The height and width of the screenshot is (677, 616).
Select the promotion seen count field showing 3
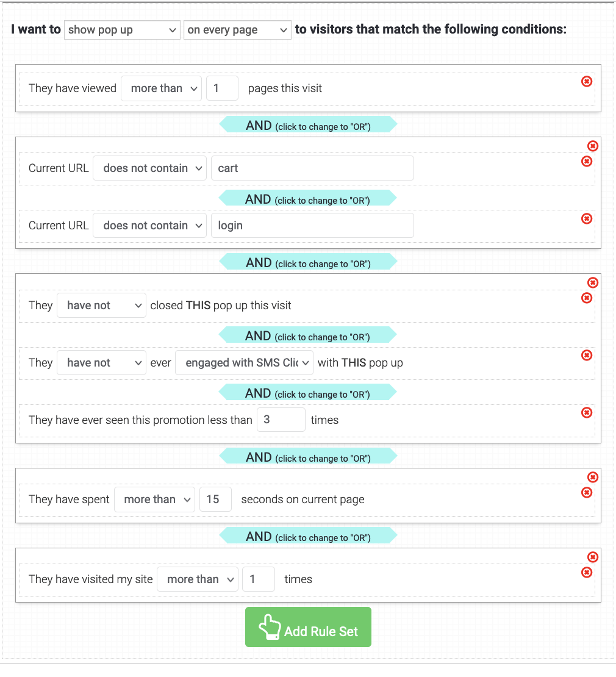click(281, 419)
